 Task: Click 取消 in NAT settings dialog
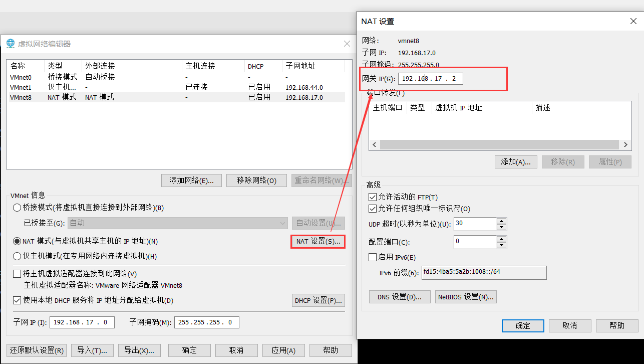(x=570, y=325)
